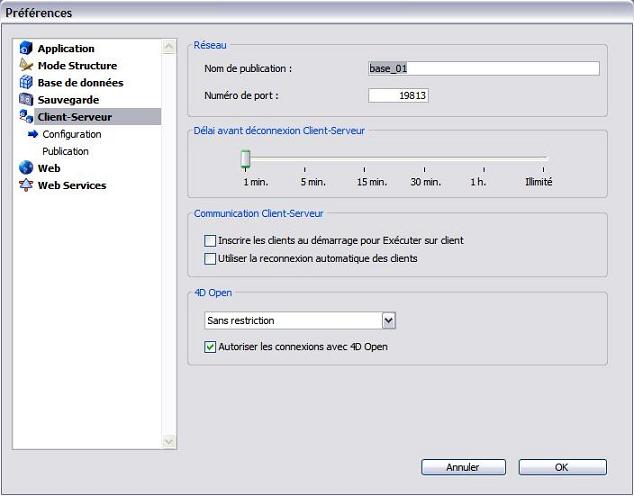The height and width of the screenshot is (496, 634).
Task: Toggle Utiliser la reconnexion automatique checkbox
Action: [x=210, y=258]
